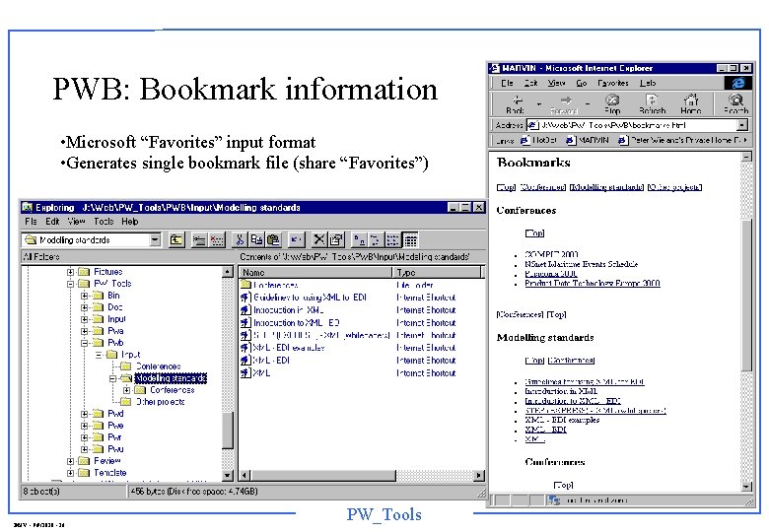Viewport: 769px width, 532px height.
Task: Open View menu in Exploring window
Action: tap(77, 222)
